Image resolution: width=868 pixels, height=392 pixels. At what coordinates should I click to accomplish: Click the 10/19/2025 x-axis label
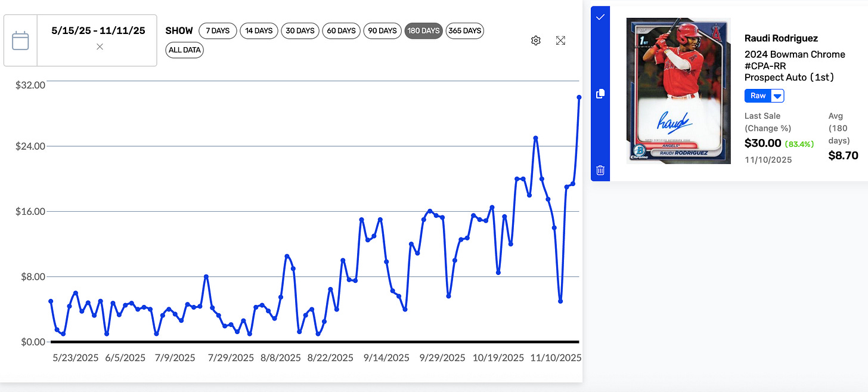pos(498,358)
